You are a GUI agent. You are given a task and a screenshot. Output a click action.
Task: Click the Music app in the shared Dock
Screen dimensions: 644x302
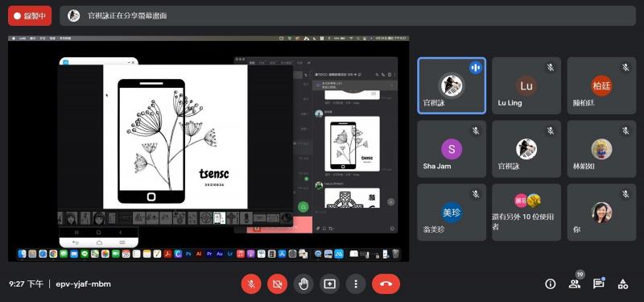click(x=241, y=254)
